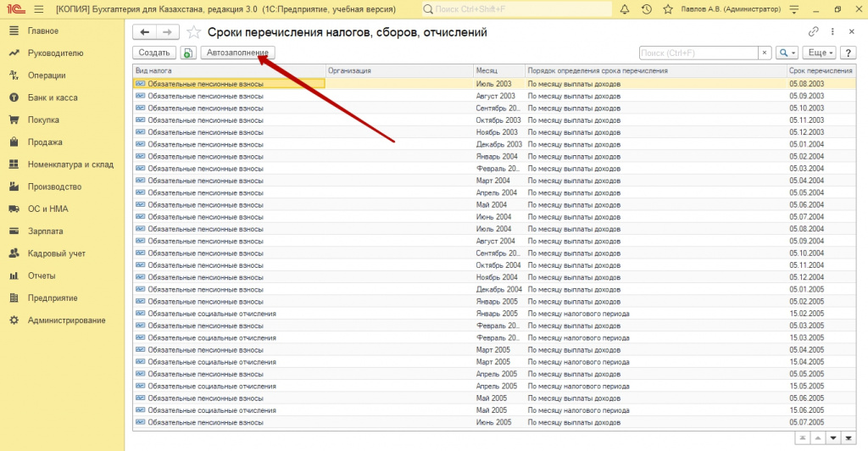
Task: Open ОС и НМА section
Action: [47, 209]
